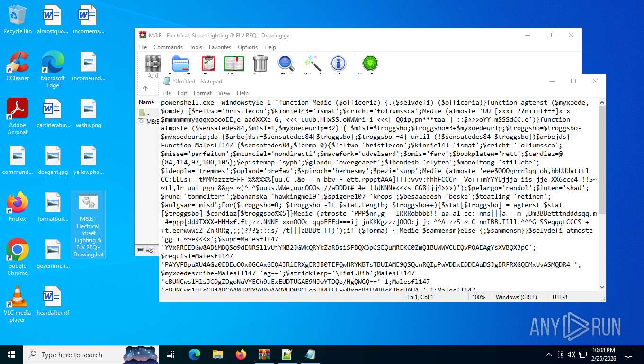644x364 pixels.
Task: Open WinRAR Help menu
Action: (270, 47)
